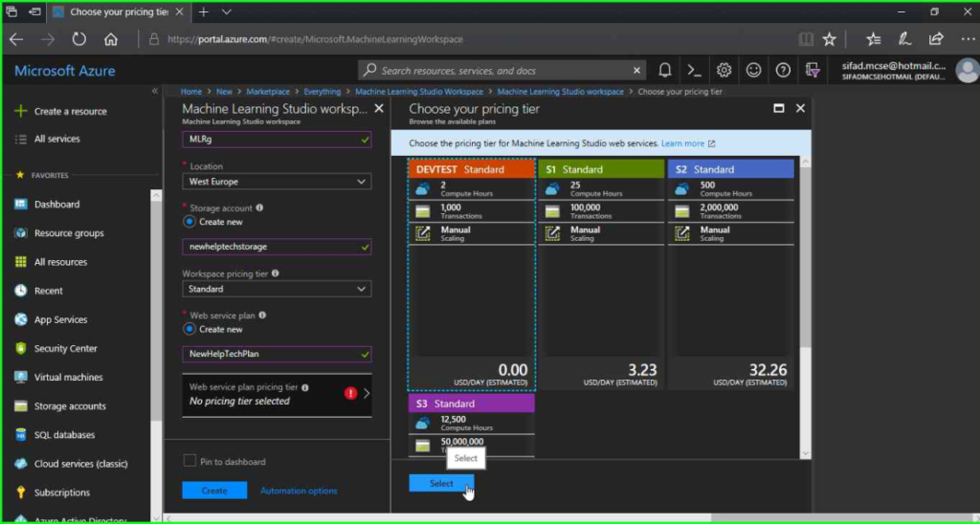980x524 pixels.
Task: Choose S3 Standard pricing card
Action: tap(471, 426)
